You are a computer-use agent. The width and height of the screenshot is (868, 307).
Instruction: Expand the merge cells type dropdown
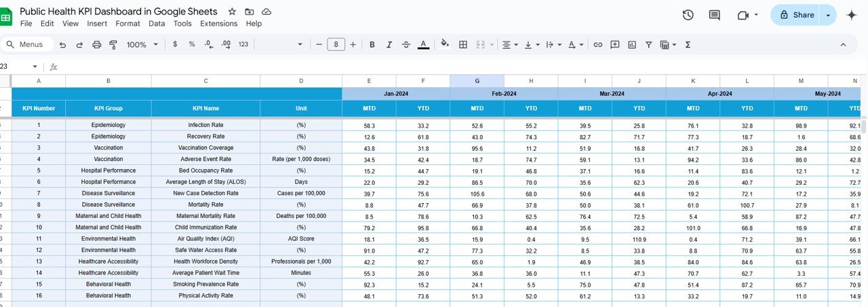(x=492, y=44)
